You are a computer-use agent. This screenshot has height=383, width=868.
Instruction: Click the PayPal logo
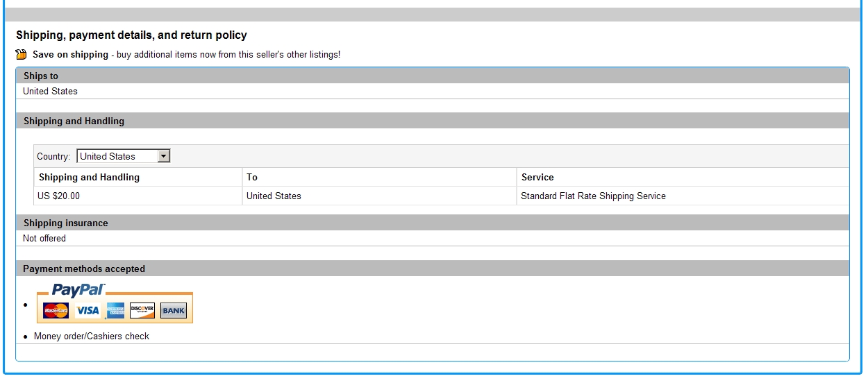(78, 290)
